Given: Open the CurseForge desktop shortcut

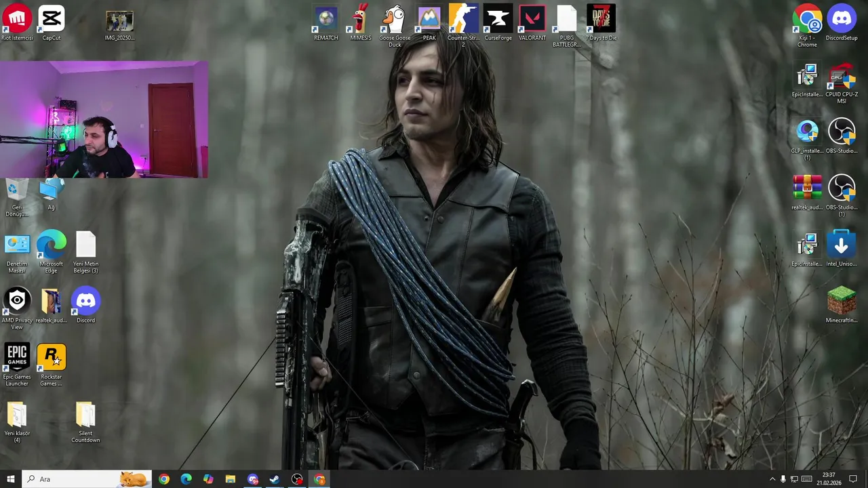Looking at the screenshot, I should (x=498, y=22).
